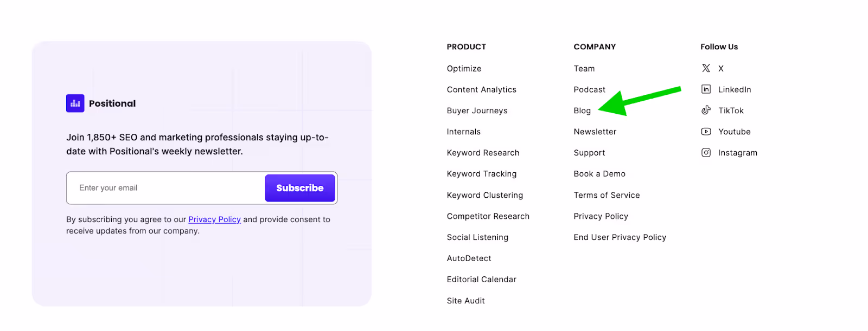The image size is (868, 331).
Task: Open the Privacy Policy link in consent text
Action: (214, 219)
